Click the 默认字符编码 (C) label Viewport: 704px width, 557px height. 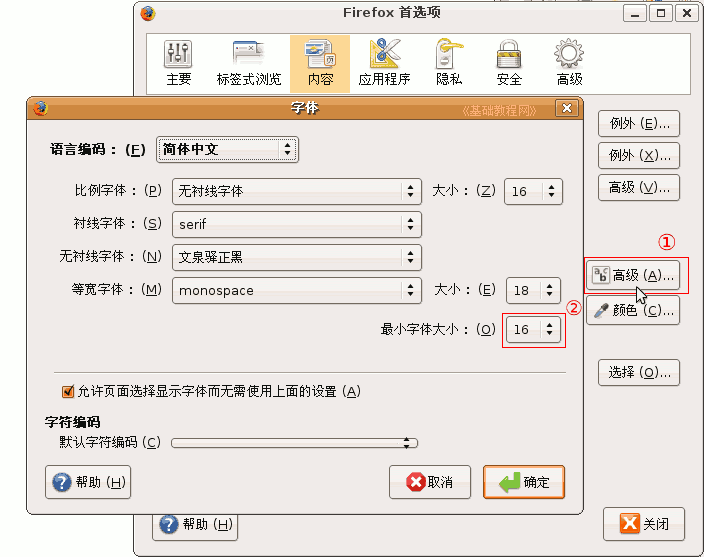coord(110,443)
